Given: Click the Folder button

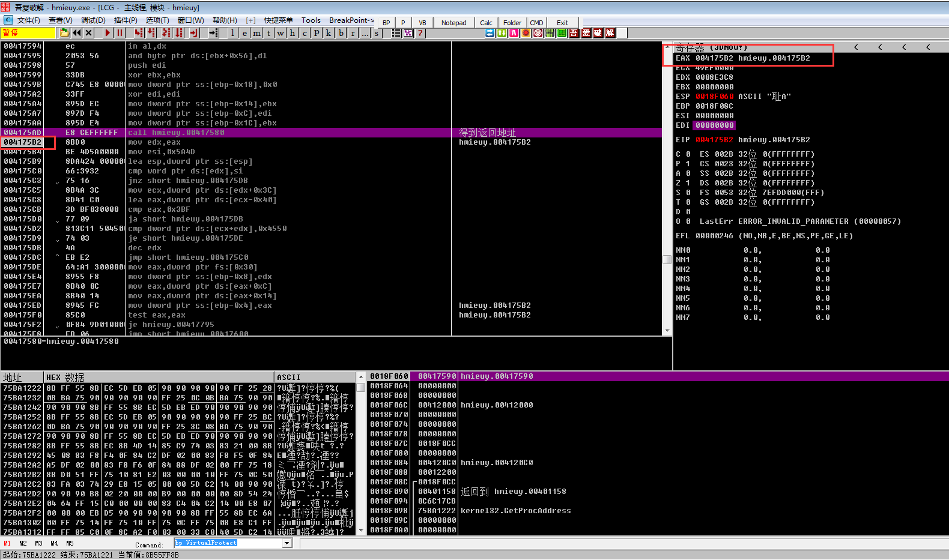Looking at the screenshot, I should click(512, 23).
